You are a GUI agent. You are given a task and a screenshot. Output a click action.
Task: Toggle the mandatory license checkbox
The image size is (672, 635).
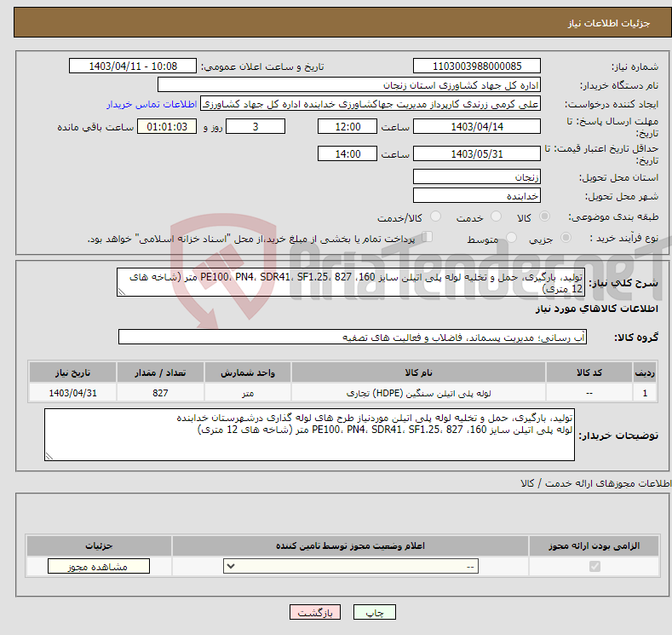coord(594,567)
